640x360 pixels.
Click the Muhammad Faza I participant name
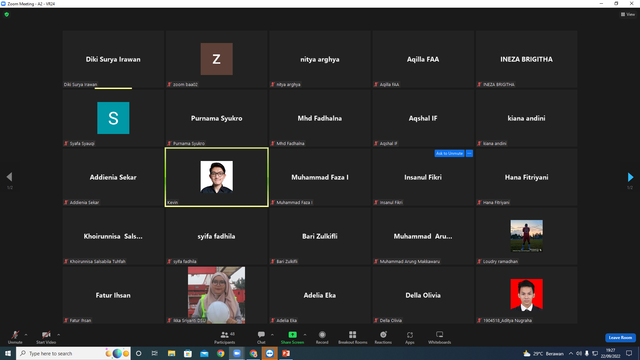click(x=320, y=177)
